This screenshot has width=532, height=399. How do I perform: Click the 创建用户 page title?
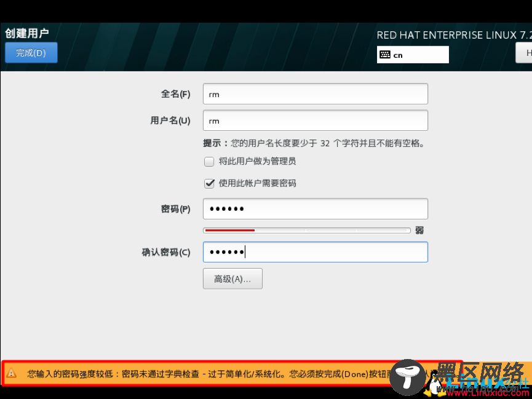pyautogui.click(x=27, y=33)
